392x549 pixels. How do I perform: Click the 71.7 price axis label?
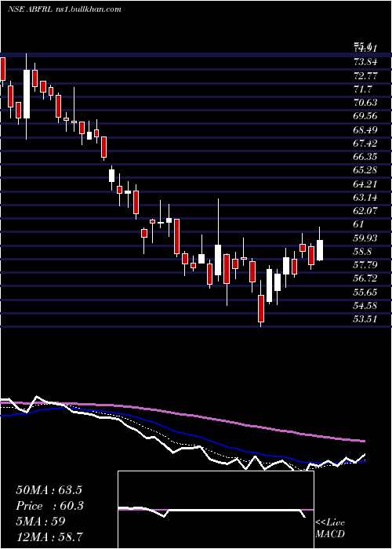coord(362,89)
